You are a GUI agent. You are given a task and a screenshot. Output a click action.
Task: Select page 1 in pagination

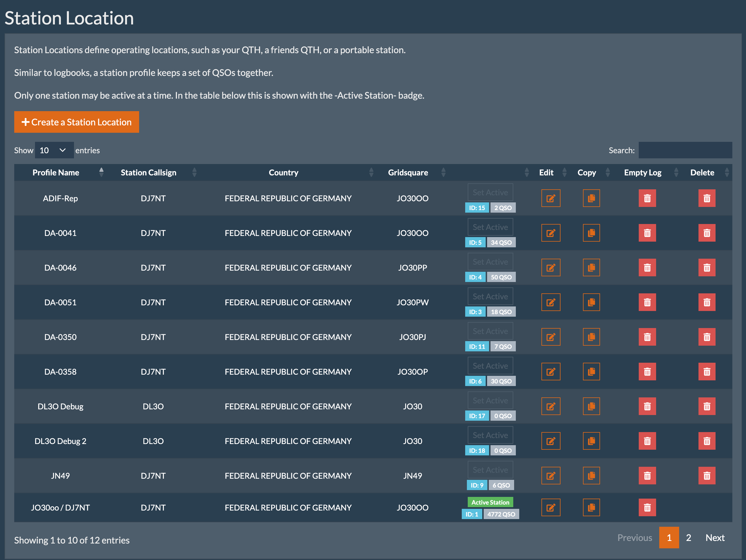(669, 538)
